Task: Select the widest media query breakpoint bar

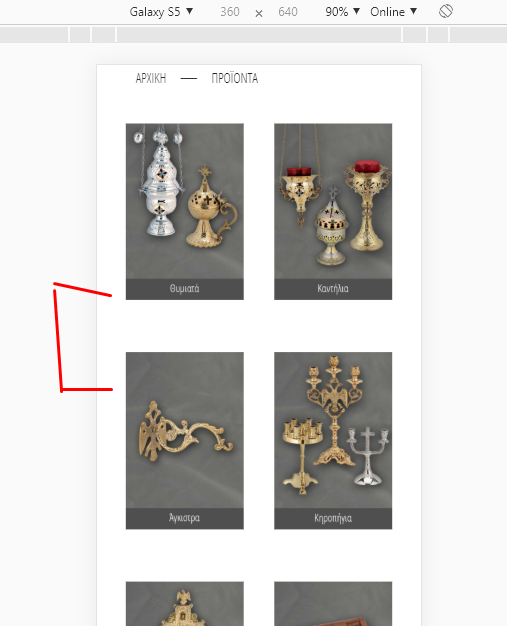Action: click(x=259, y=35)
